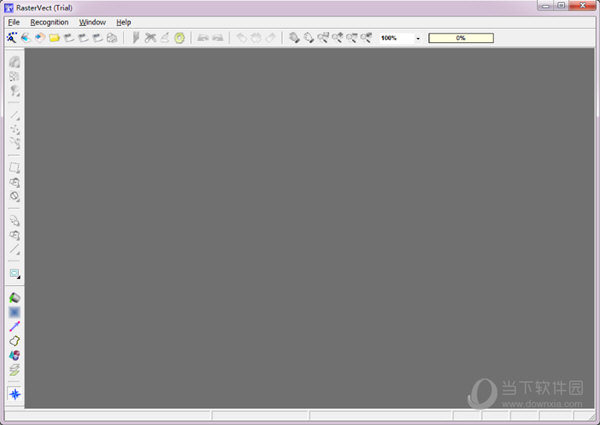600x425 pixels.
Task: Open the Recognition menu
Action: coord(49,22)
